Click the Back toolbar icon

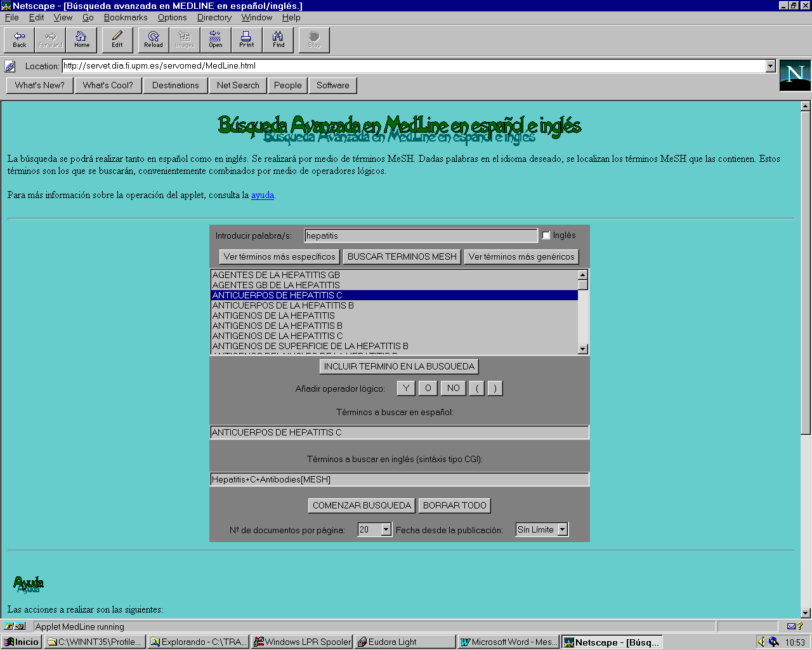20,40
